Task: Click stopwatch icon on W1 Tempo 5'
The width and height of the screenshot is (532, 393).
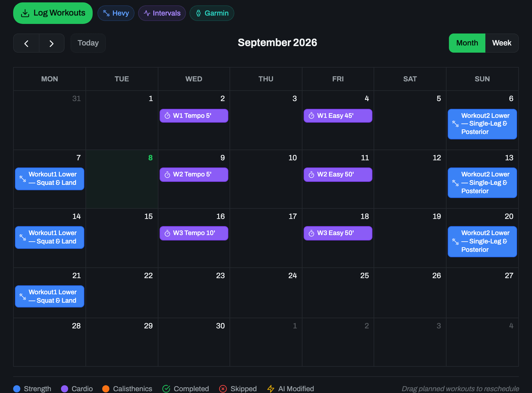Action: pyautogui.click(x=167, y=116)
